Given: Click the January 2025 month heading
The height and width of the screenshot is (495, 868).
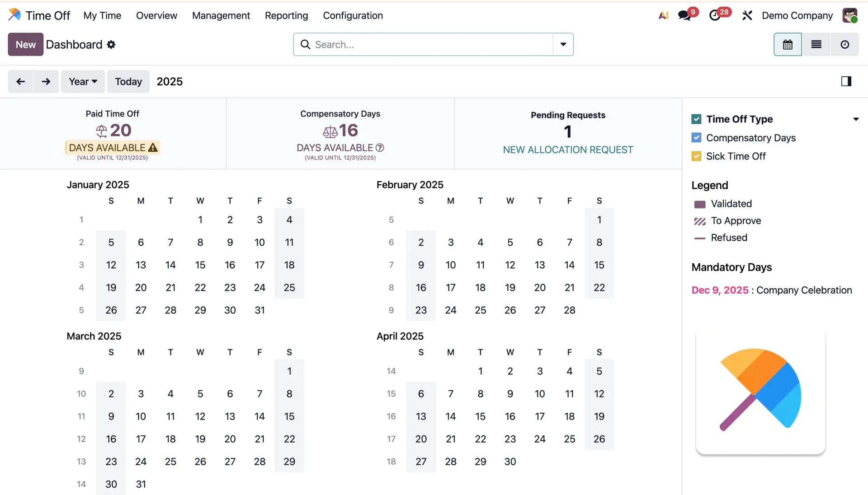Looking at the screenshot, I should point(98,185).
